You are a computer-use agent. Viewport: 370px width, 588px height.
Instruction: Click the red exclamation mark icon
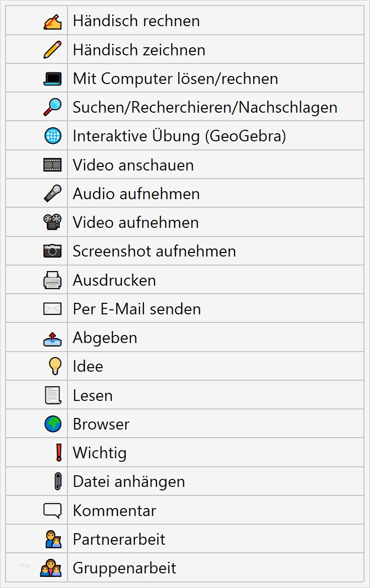click(58, 453)
